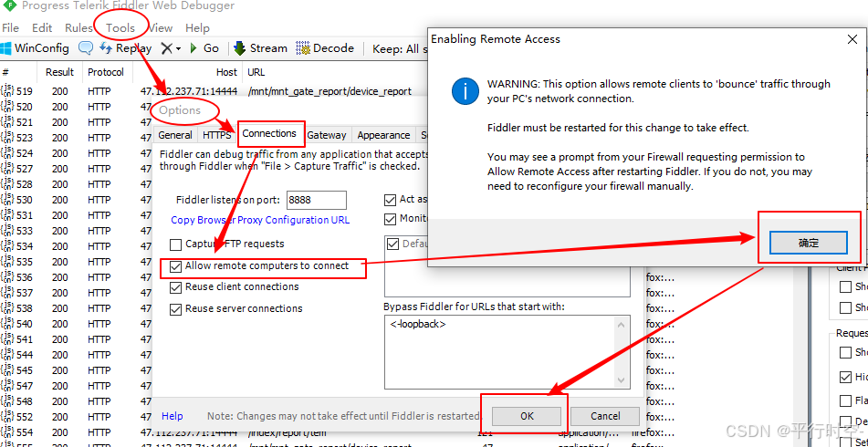The width and height of the screenshot is (868, 447).
Task: Click the JSON icon of session 527
Action: coord(7,169)
